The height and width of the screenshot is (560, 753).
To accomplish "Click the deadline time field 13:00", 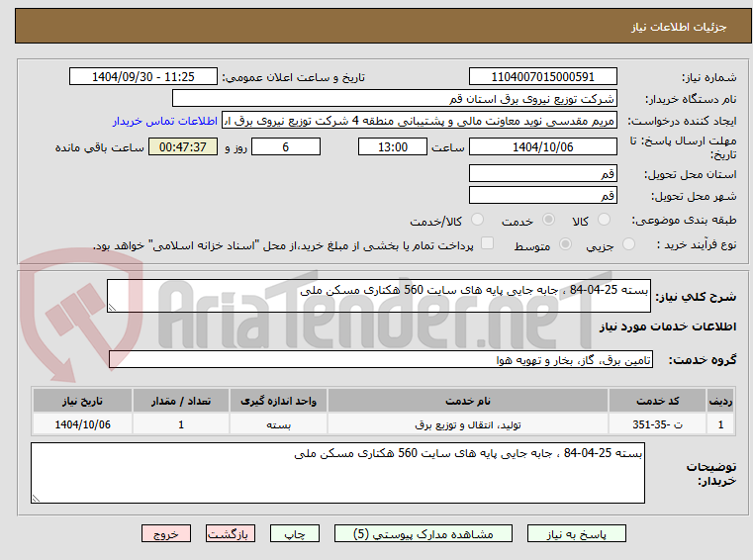I will (393, 146).
